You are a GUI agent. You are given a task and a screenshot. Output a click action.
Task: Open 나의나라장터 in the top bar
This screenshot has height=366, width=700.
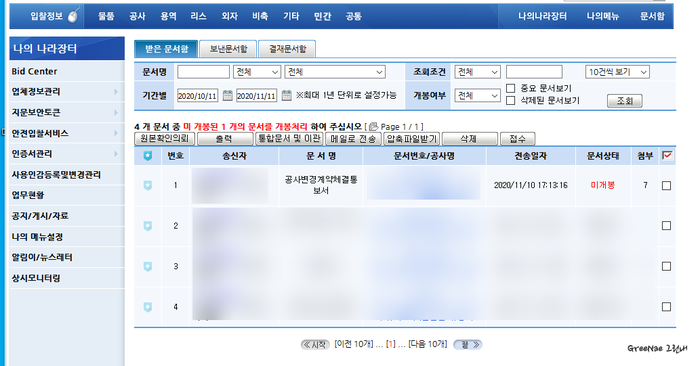pyautogui.click(x=542, y=17)
